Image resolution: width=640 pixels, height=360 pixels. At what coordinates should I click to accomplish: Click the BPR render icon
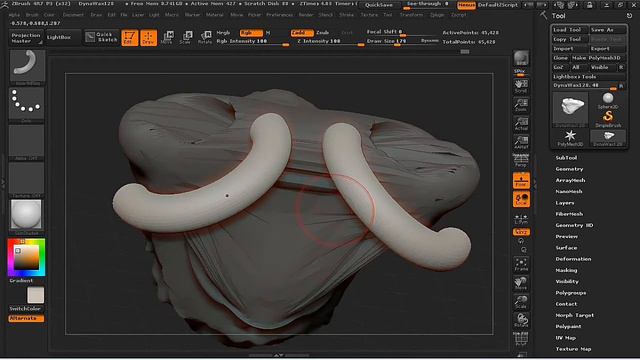click(521, 59)
